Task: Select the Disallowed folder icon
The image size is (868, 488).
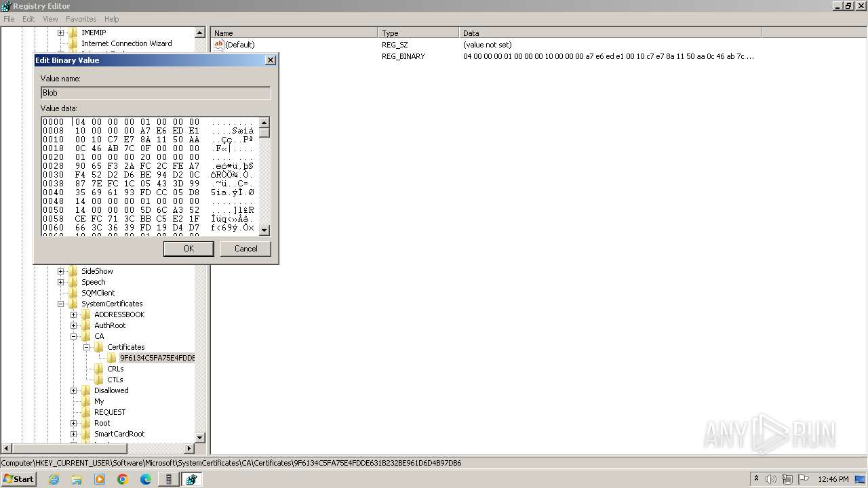Action: coord(86,390)
